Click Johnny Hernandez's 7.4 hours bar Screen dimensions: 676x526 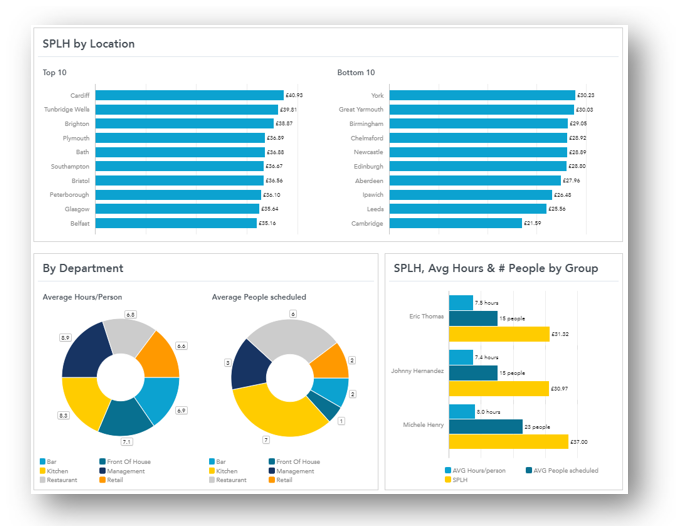461,356
